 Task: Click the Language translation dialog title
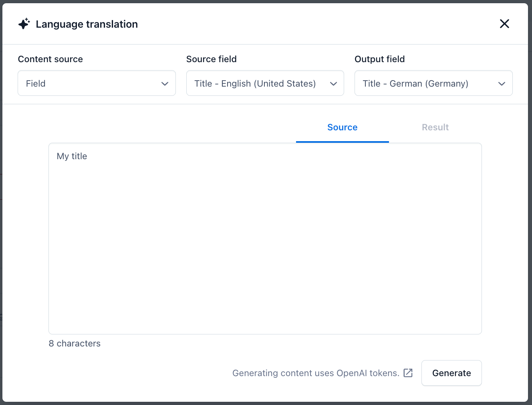[x=87, y=24]
